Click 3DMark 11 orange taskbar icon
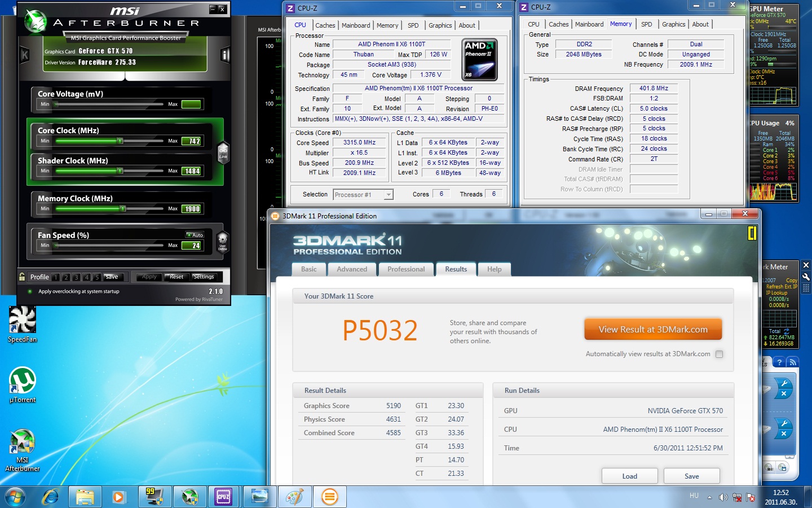Image resolution: width=812 pixels, height=508 pixels. click(x=329, y=497)
